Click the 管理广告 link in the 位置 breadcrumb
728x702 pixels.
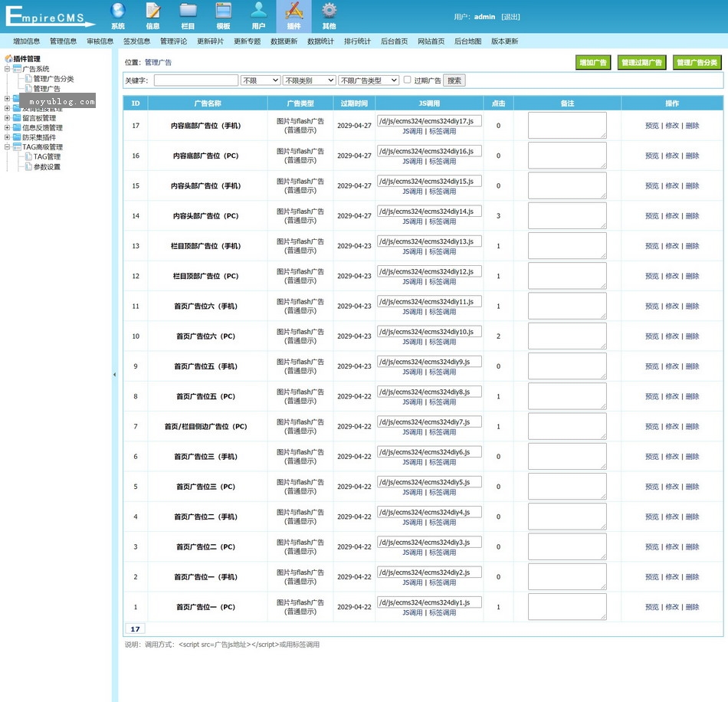coord(158,62)
